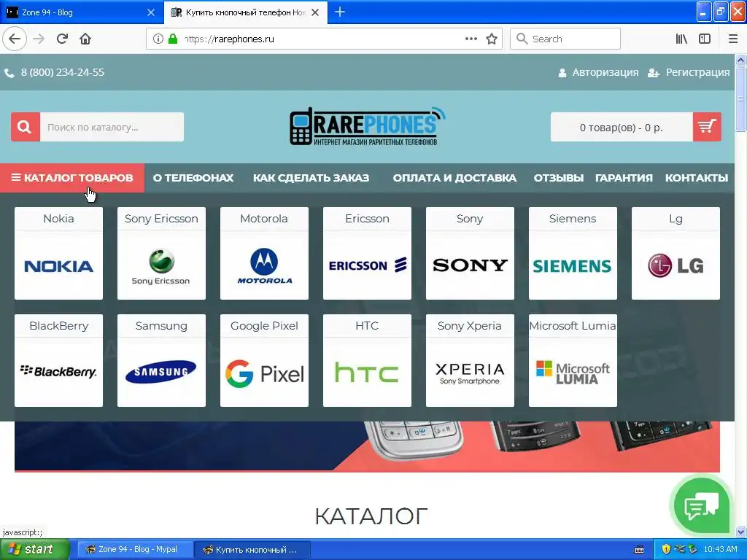This screenshot has width=747, height=560.
Task: Click the red catalog search magnifier button
Action: (x=26, y=127)
